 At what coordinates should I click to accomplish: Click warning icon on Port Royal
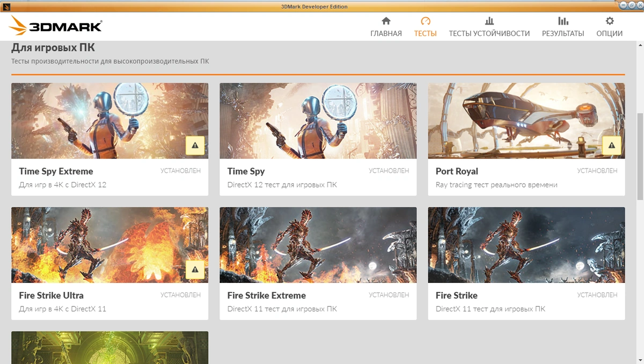click(x=612, y=145)
